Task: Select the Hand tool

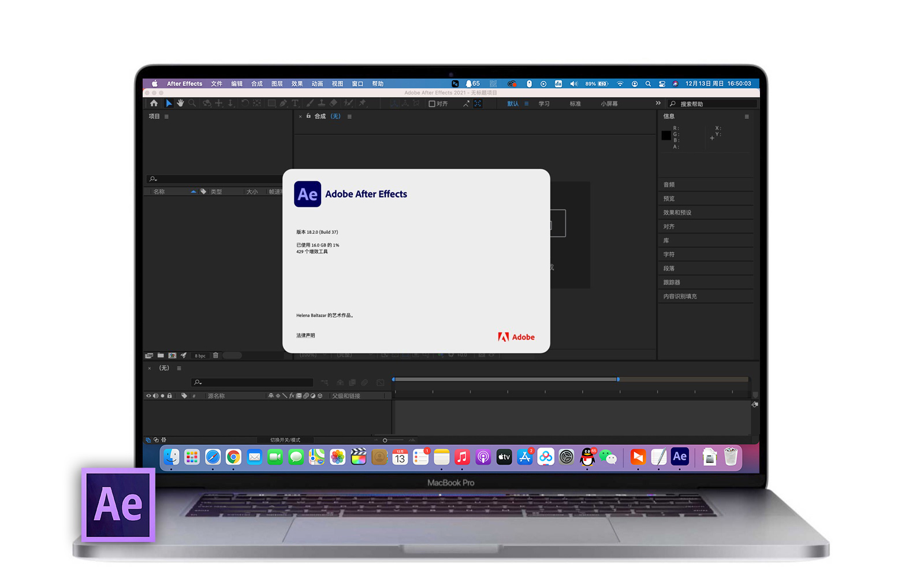Action: tap(180, 103)
